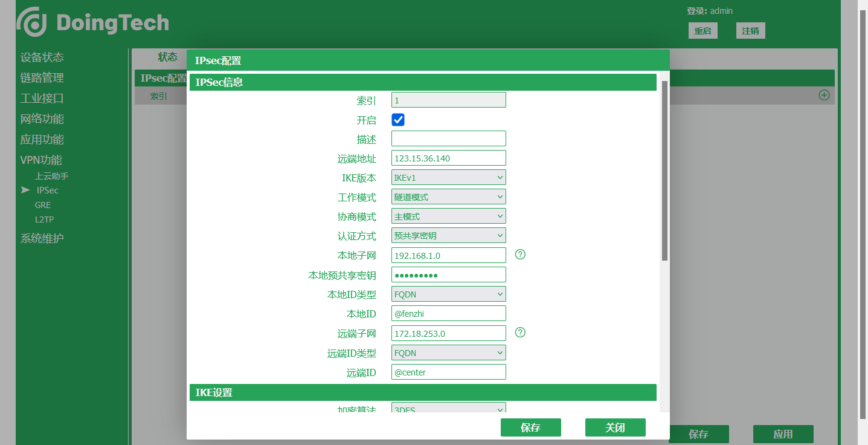Click the 应用 apply button
Image resolution: width=868 pixels, height=445 pixels.
[x=783, y=434]
